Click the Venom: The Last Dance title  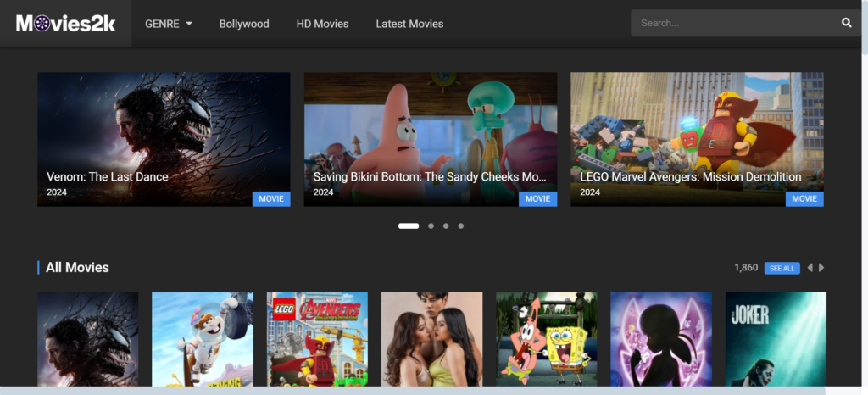(x=108, y=177)
